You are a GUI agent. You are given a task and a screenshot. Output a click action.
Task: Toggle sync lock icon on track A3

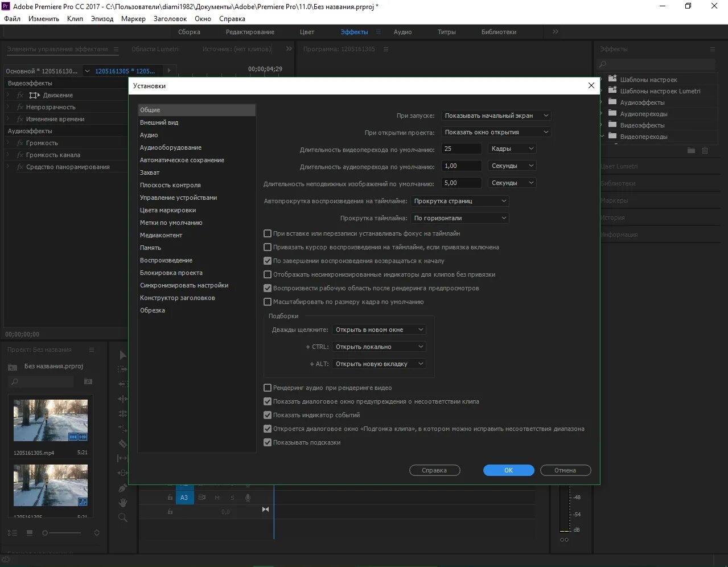coord(201,498)
